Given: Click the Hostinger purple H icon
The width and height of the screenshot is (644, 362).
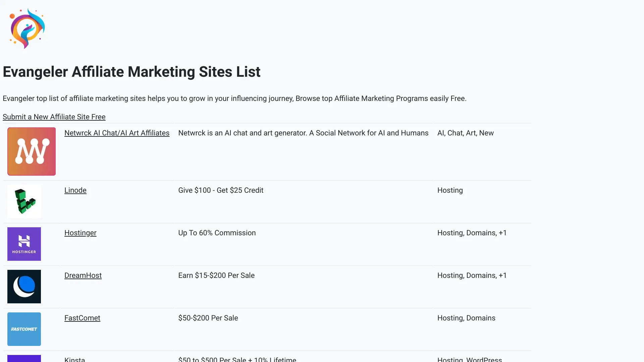Looking at the screenshot, I should [24, 244].
